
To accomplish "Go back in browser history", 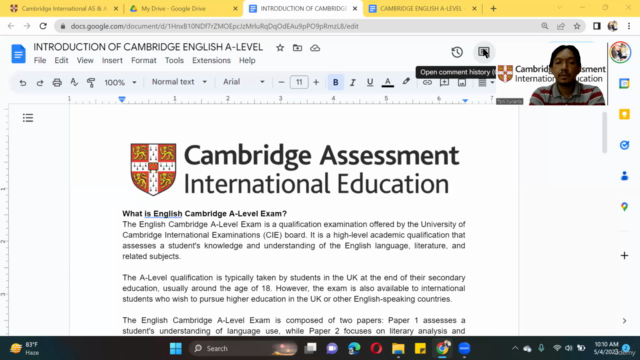I will (11, 26).
